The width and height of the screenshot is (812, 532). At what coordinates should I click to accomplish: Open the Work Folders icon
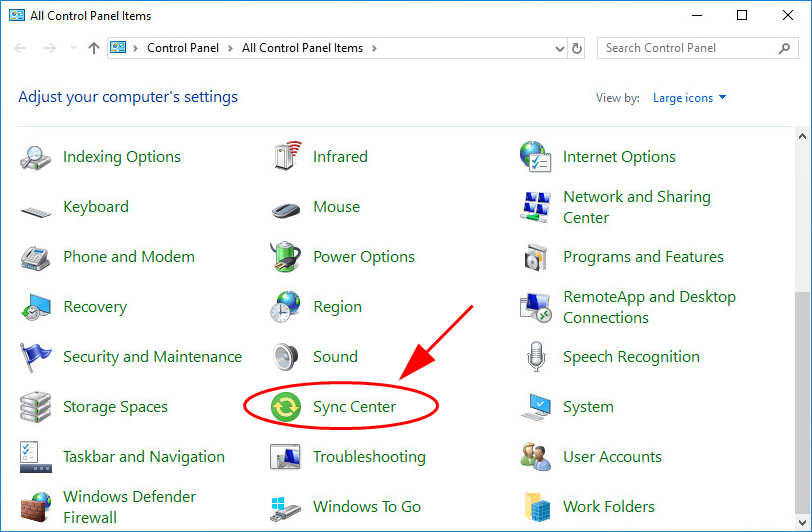coord(537,507)
